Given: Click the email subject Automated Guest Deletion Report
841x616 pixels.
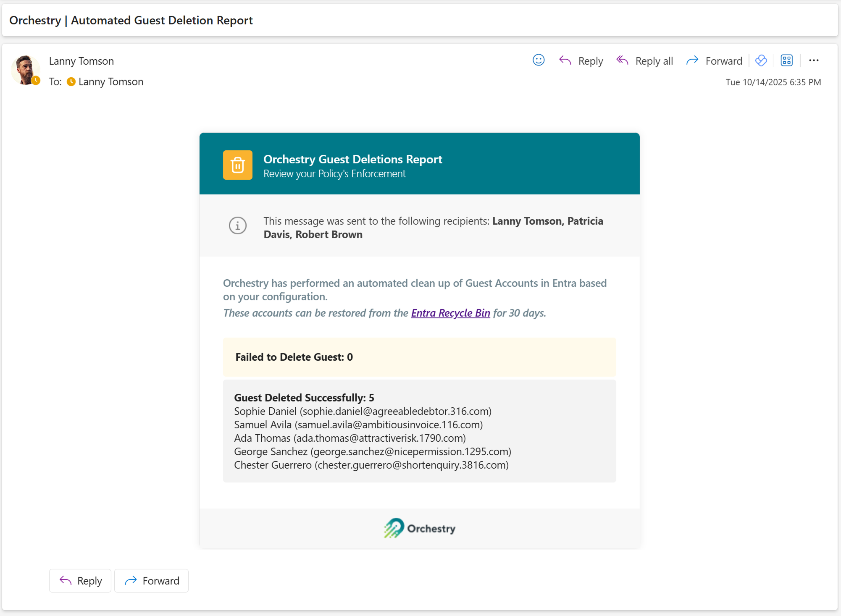Looking at the screenshot, I should (x=162, y=20).
